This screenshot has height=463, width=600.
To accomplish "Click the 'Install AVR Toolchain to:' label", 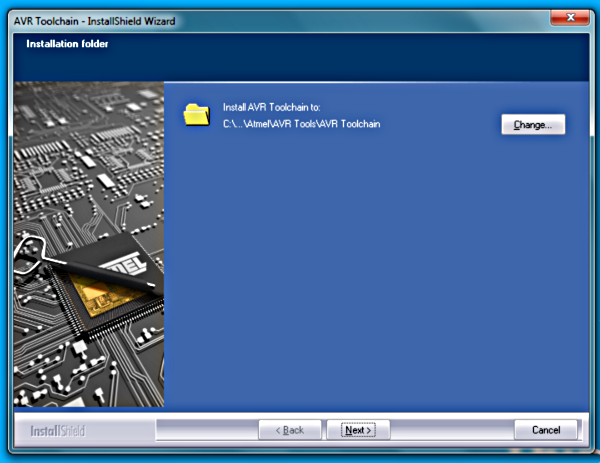I will 271,107.
